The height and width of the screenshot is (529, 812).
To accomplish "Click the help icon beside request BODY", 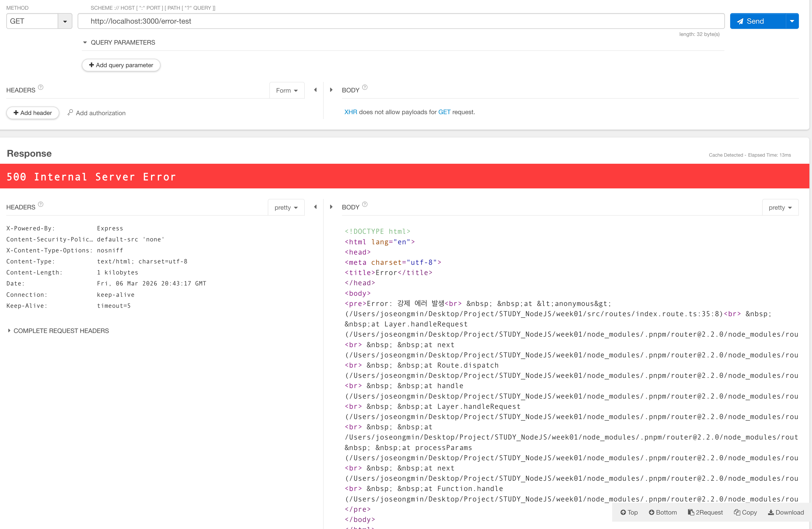I will pyautogui.click(x=365, y=87).
